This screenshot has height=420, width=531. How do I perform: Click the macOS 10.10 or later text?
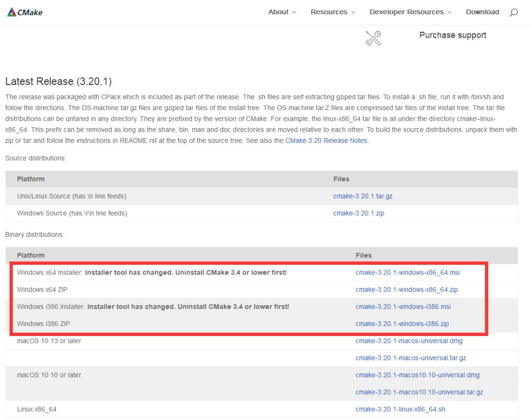(x=49, y=375)
